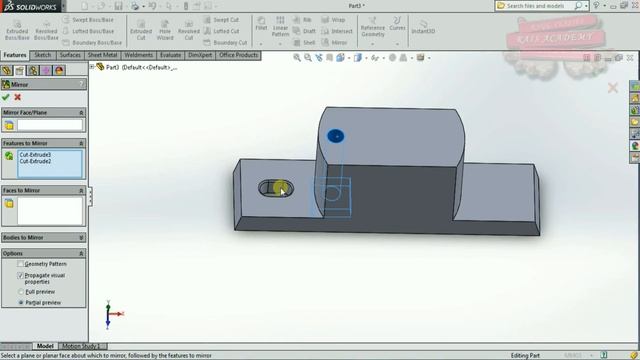Click the Faces to Mirror selection box
Viewport: 640px width, 360px height.
50,211
